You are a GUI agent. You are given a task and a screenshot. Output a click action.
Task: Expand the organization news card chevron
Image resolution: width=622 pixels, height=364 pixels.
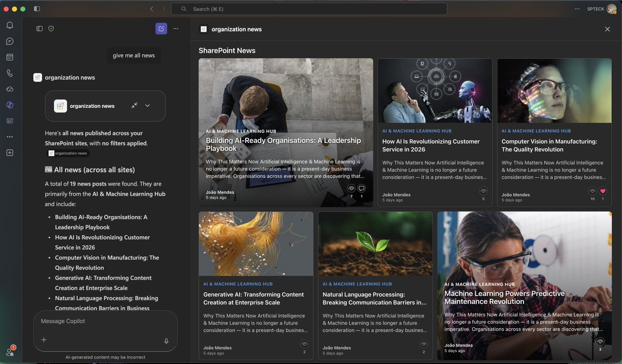tap(147, 106)
